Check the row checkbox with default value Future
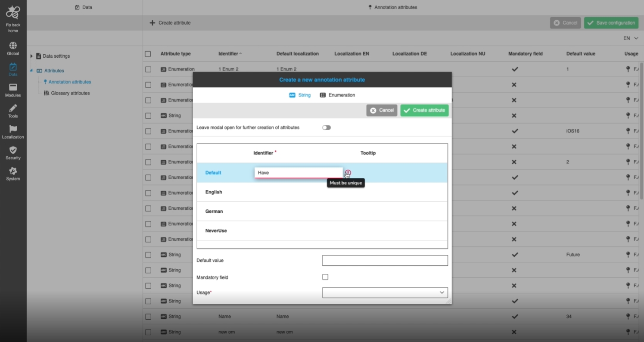The height and width of the screenshot is (342, 644). click(148, 255)
